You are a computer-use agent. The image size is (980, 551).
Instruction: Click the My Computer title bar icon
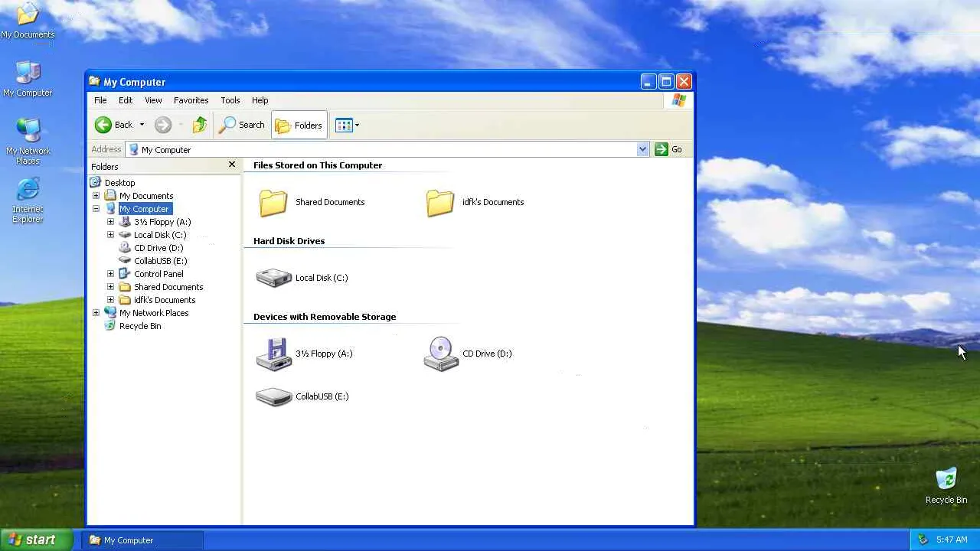point(94,81)
